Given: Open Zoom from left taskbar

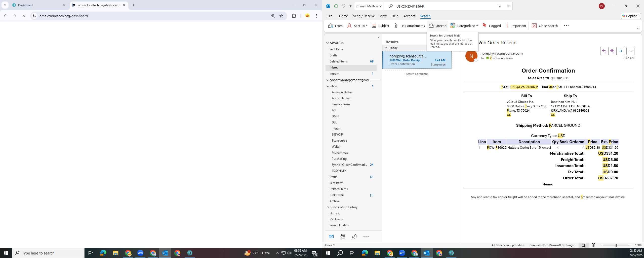Looking at the screenshot, I should coord(140,253).
